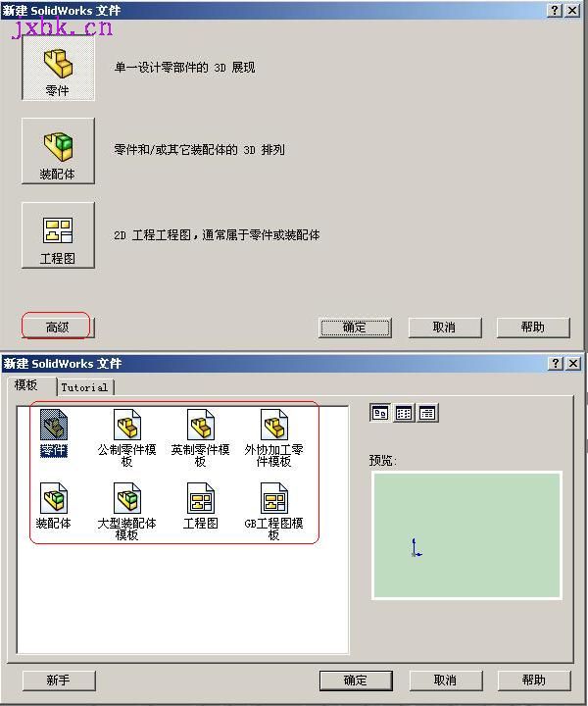Switch to the 模板 tab
This screenshot has height=706, width=588.
pos(27,385)
